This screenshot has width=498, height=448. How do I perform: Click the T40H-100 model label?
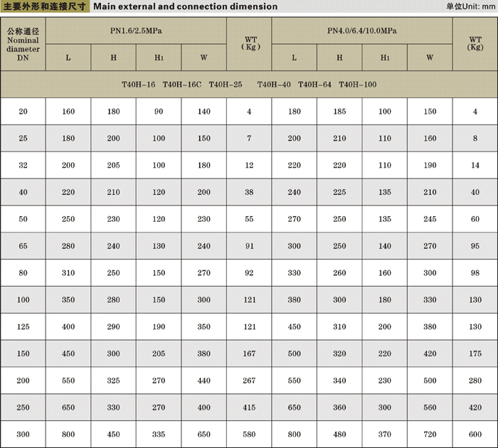coord(357,85)
